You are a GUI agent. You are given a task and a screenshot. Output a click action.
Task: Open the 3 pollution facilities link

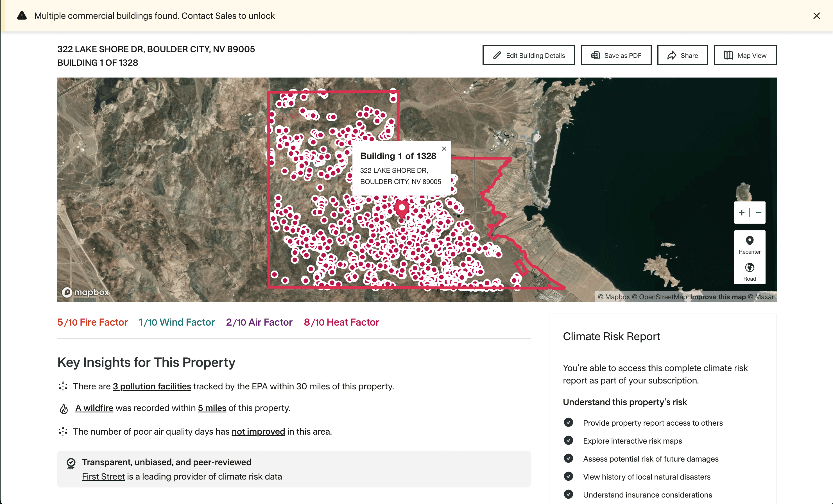coord(152,386)
